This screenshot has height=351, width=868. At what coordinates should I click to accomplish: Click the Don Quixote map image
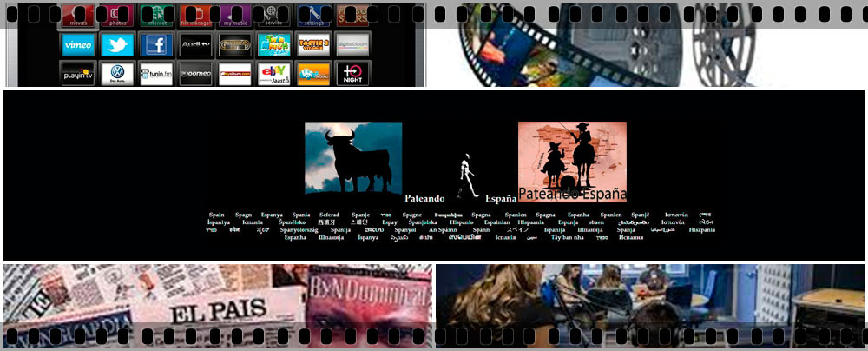(x=572, y=157)
